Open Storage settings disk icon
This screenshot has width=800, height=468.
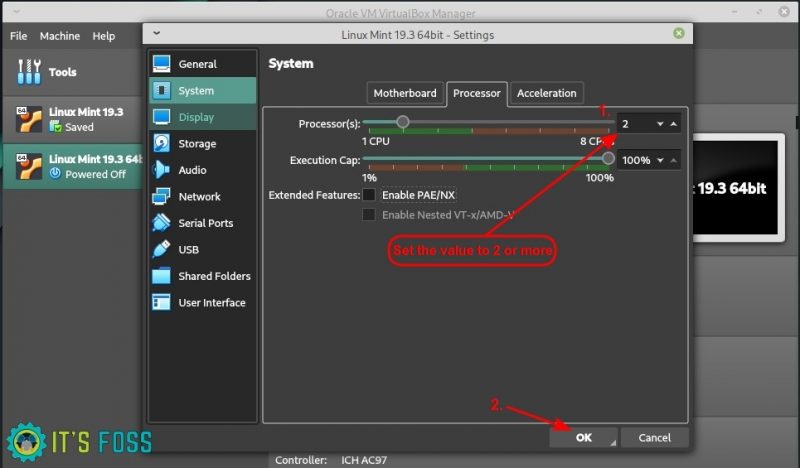pyautogui.click(x=162, y=143)
